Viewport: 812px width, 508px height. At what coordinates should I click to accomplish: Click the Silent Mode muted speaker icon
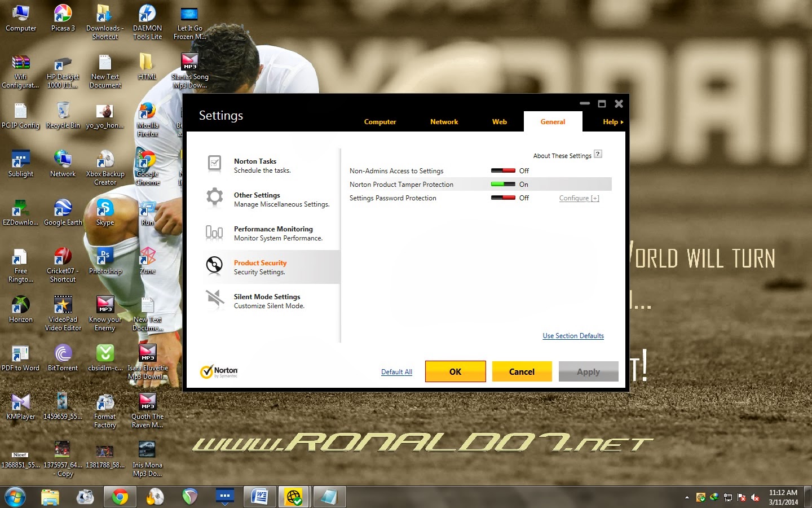(214, 299)
